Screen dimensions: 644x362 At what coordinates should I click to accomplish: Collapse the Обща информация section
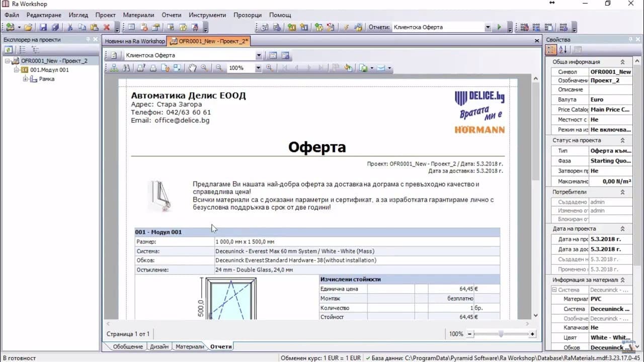(x=622, y=62)
